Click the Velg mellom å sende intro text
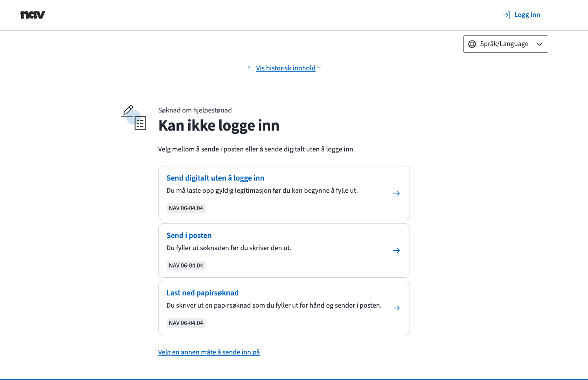Viewport: 588px width, 380px height. (256, 149)
